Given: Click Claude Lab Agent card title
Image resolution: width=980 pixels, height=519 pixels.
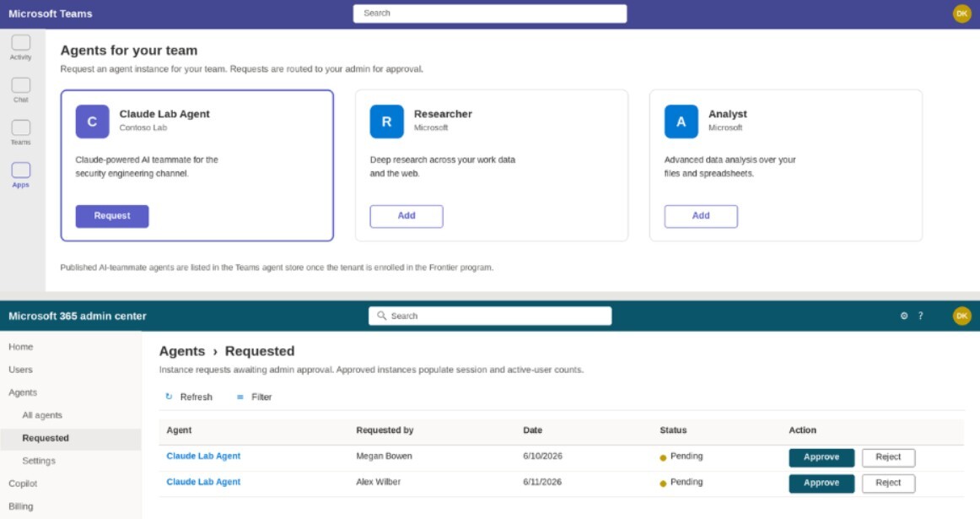Looking at the screenshot, I should [x=164, y=114].
